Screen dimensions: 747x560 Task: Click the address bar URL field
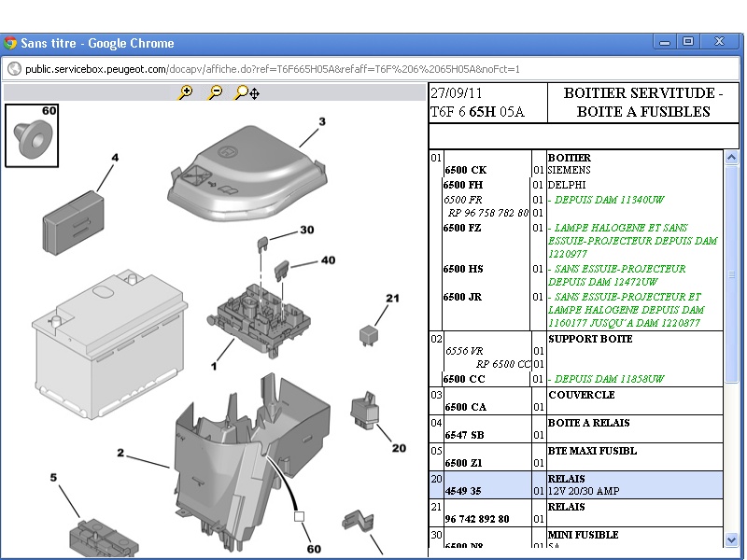[x=373, y=69]
